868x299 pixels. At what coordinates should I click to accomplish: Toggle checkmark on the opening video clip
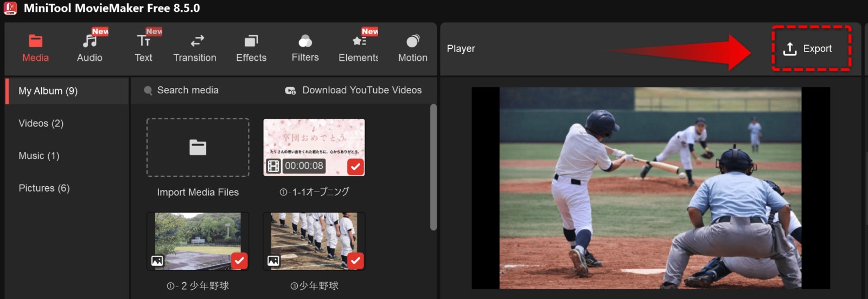[355, 167]
